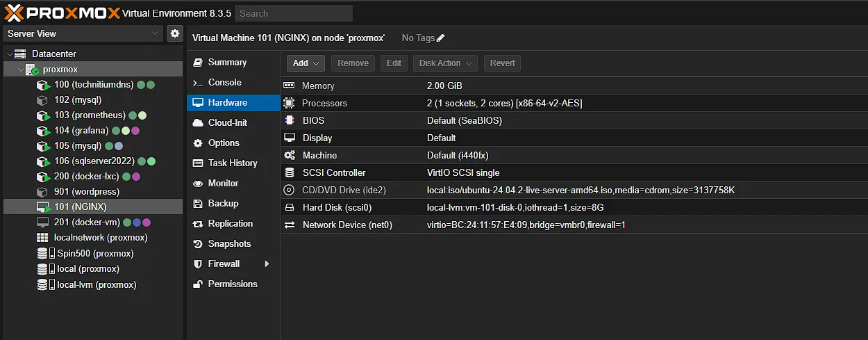Click the Memory chip icon
The image size is (868, 340).
[x=290, y=86]
